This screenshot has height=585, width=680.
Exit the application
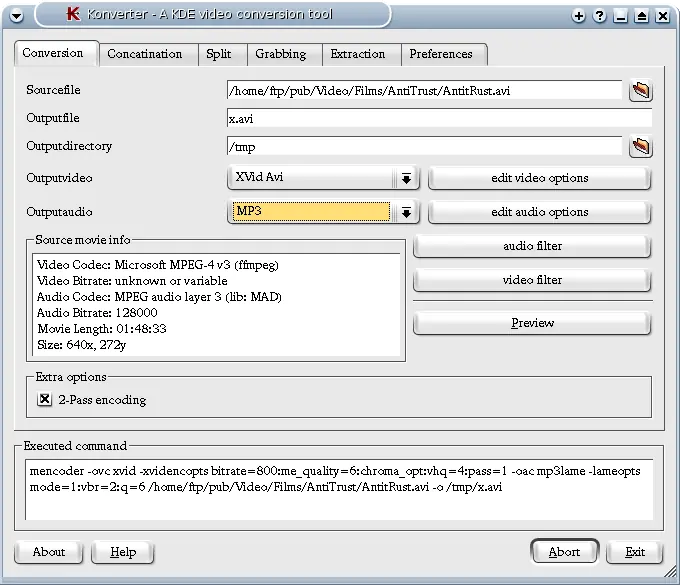[x=634, y=552]
